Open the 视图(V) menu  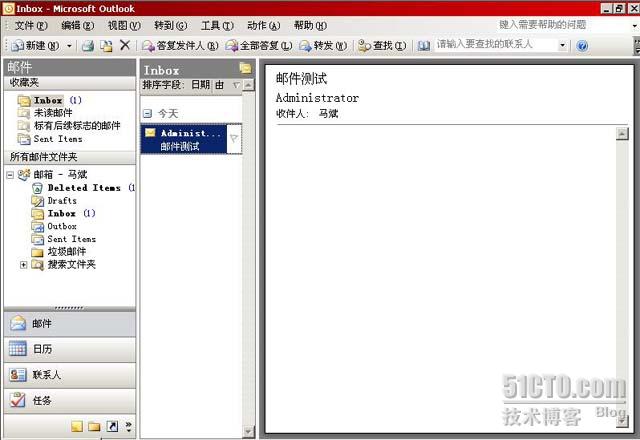tap(124, 25)
